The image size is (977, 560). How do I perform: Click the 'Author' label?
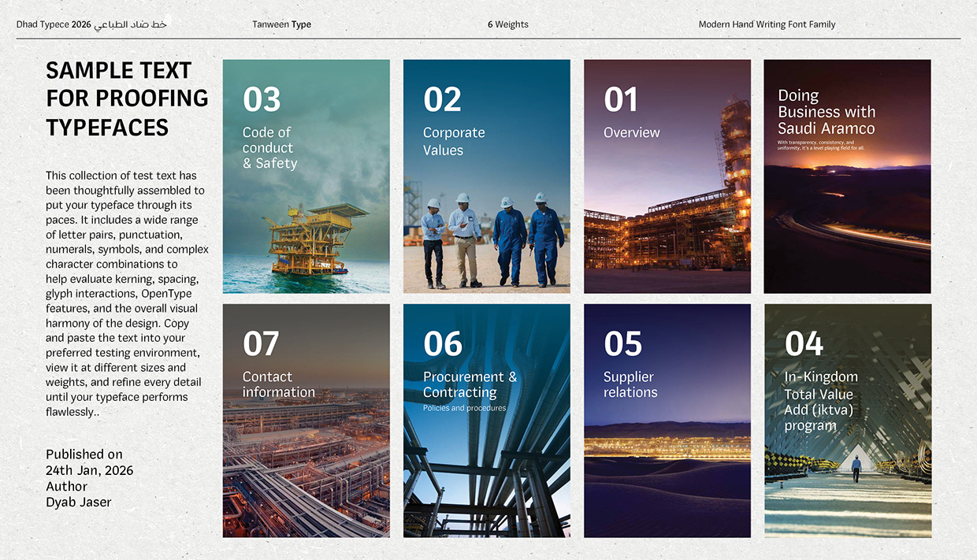(66, 486)
